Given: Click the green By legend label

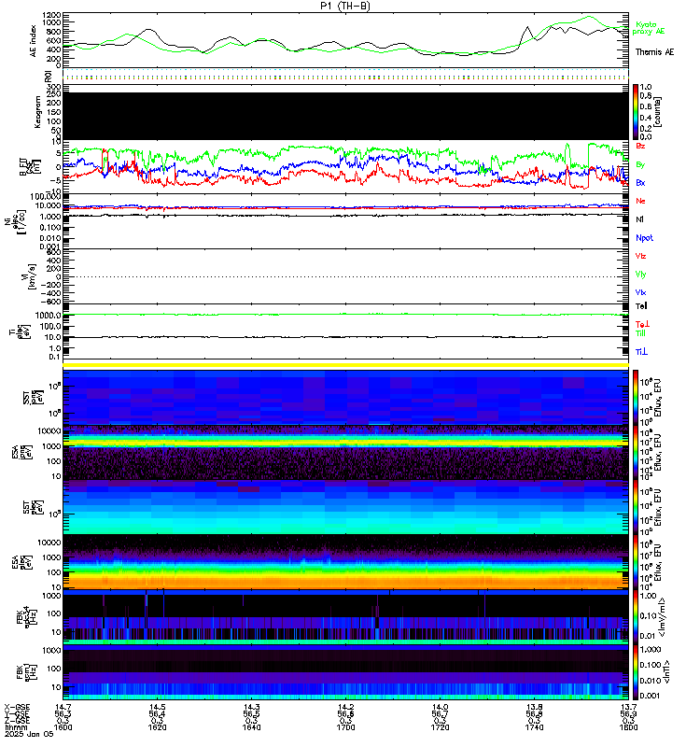Looking at the screenshot, I should click(640, 164).
